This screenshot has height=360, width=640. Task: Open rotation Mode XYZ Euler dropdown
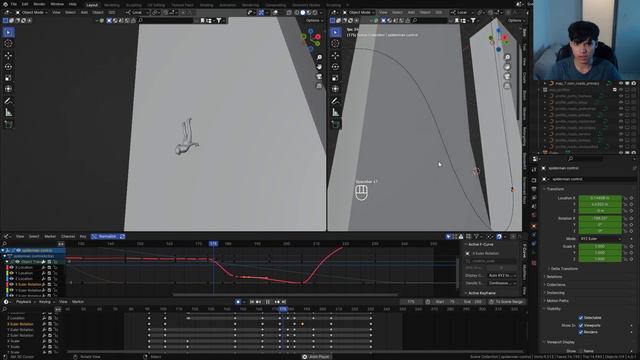click(x=600, y=239)
